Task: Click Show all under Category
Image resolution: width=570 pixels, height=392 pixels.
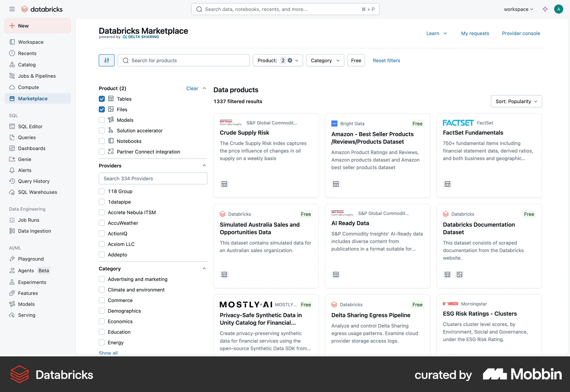Action: (108, 353)
